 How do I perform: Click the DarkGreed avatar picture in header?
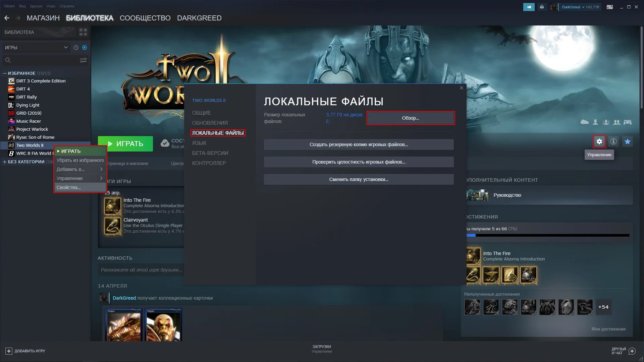tap(554, 7)
